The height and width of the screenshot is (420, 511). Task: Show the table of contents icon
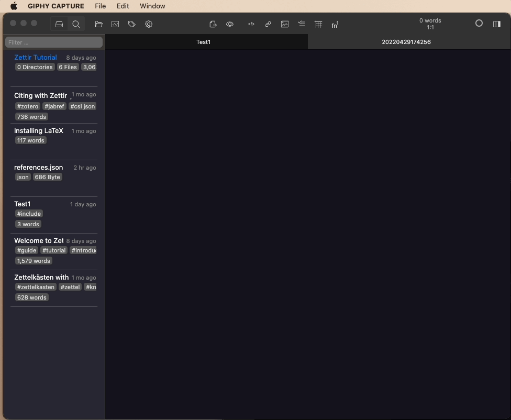pos(302,24)
